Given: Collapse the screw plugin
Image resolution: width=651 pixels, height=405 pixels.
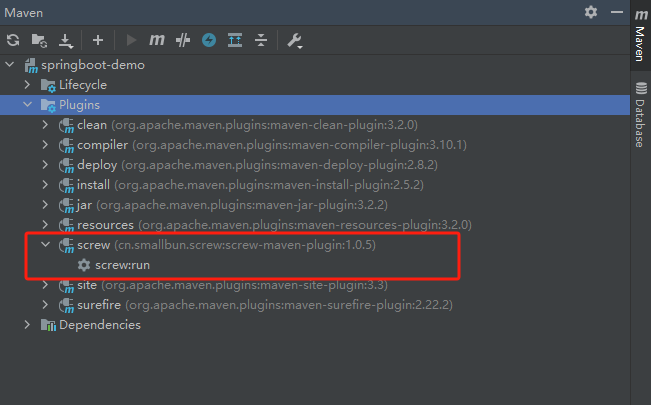Looking at the screenshot, I should coord(45,245).
